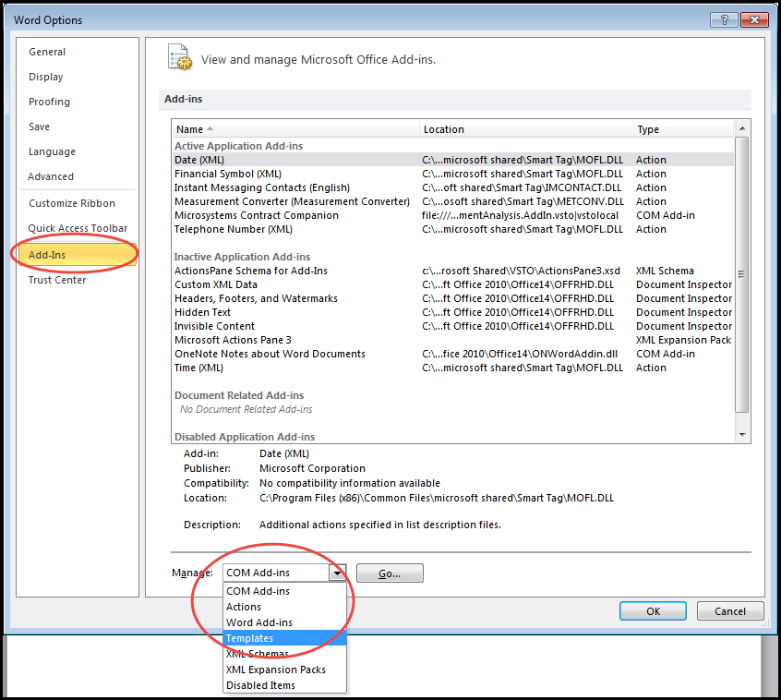
Task: Select Templates in the Manage dropdown list
Action: [249, 638]
